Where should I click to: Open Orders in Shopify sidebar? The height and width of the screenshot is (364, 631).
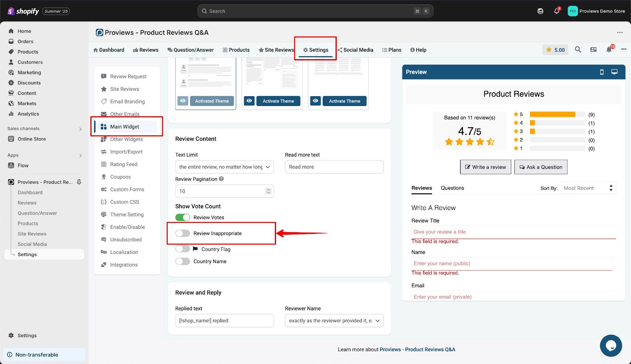[25, 41]
